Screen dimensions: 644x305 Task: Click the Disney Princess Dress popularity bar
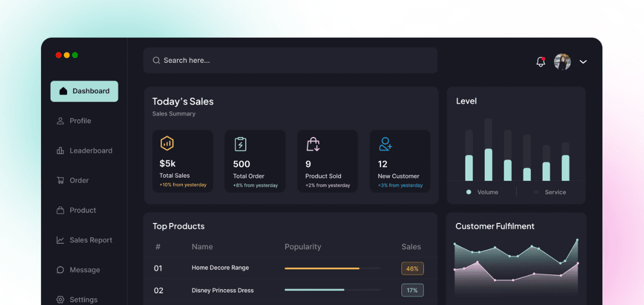[332, 290]
